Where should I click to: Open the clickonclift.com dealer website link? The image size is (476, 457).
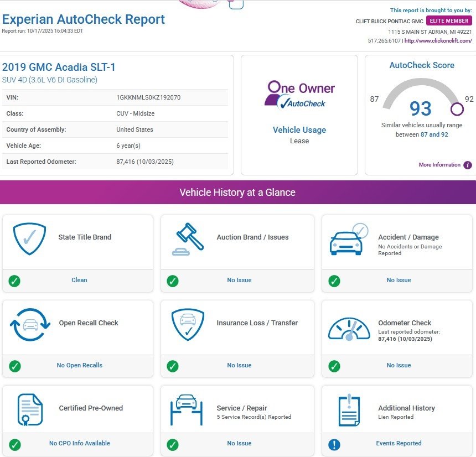pos(438,41)
